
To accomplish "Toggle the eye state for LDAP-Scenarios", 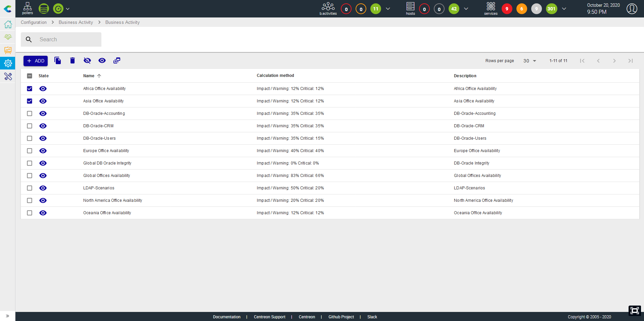I will (x=43, y=188).
